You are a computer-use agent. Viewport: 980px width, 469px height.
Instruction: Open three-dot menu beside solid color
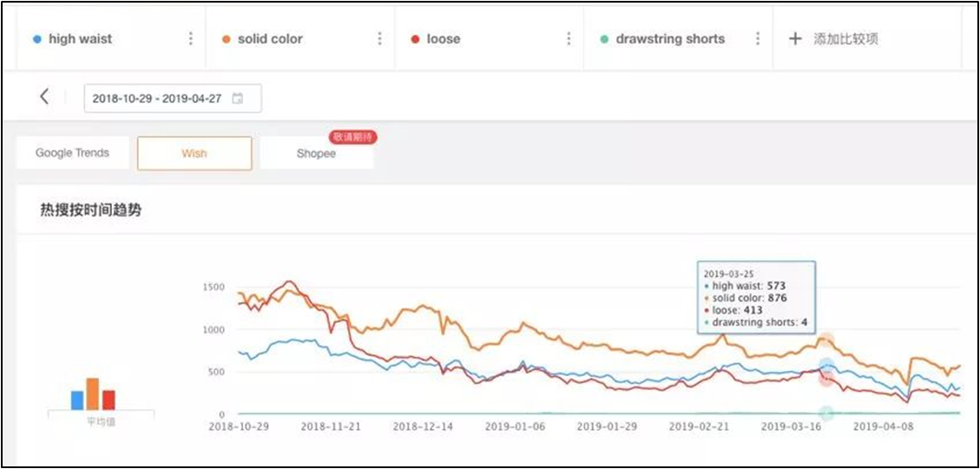tap(380, 39)
